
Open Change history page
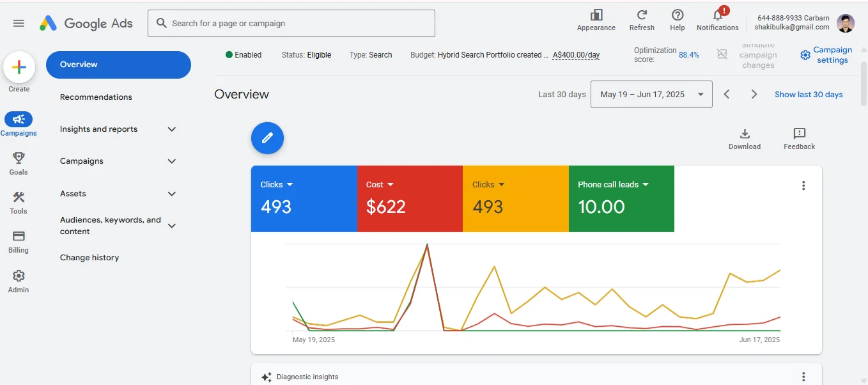coord(89,258)
